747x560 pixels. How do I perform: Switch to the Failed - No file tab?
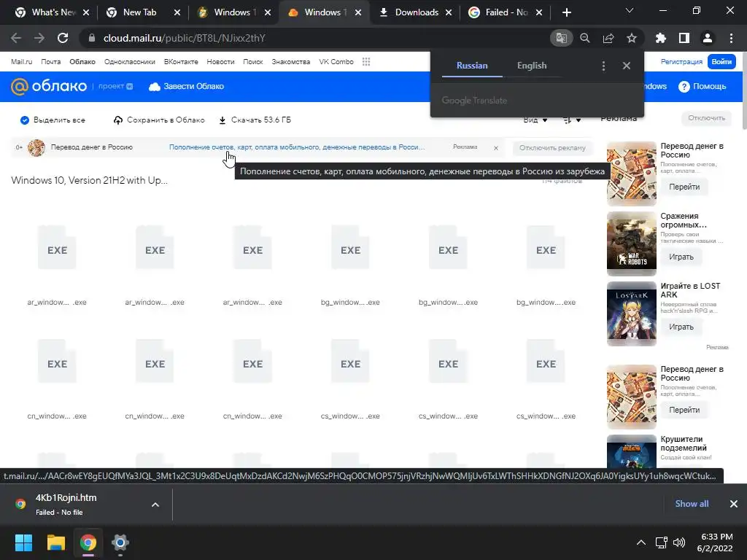coord(506,12)
